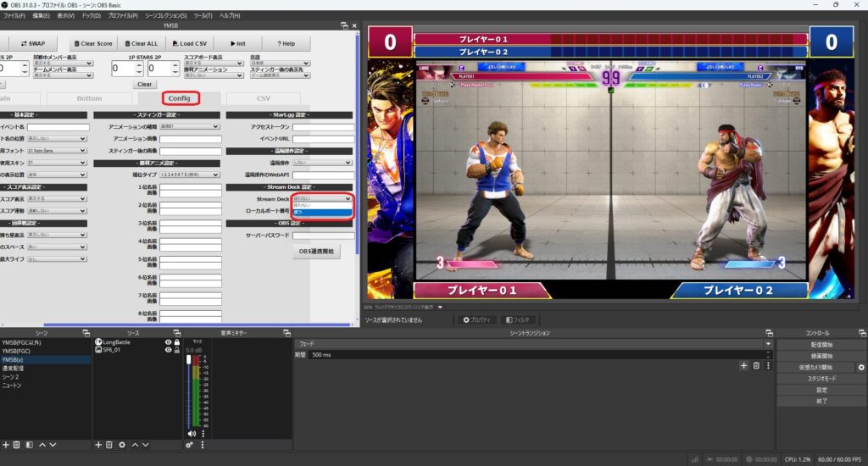Click the アクセストークン input field
868x466 pixels.
324,127
